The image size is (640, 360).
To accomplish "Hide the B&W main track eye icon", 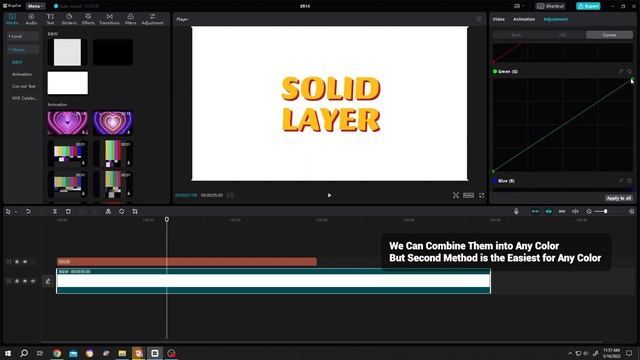I will click(x=25, y=281).
